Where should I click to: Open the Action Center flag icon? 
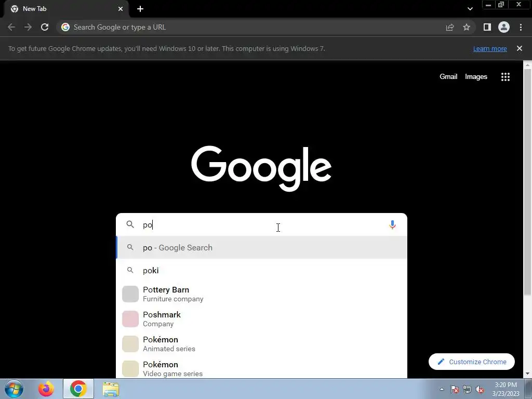(x=455, y=389)
